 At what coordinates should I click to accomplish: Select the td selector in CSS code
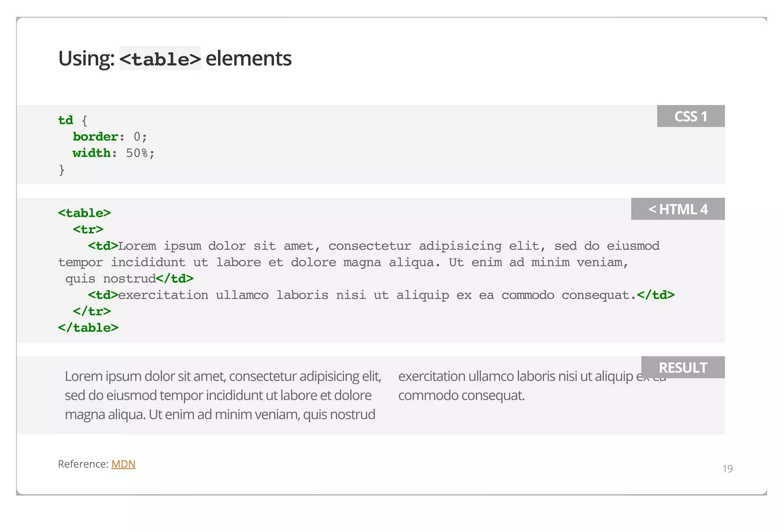[65, 120]
